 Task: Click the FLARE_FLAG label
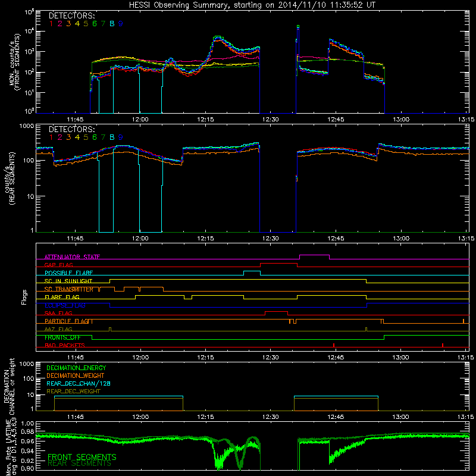(x=62, y=297)
